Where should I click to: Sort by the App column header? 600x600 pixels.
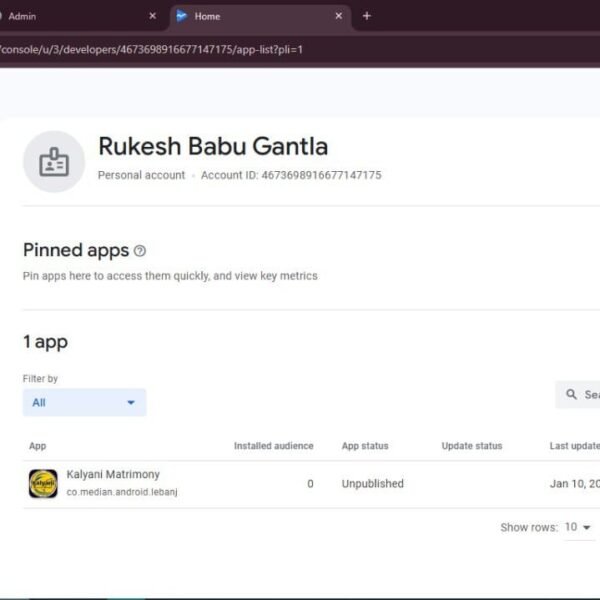[38, 446]
